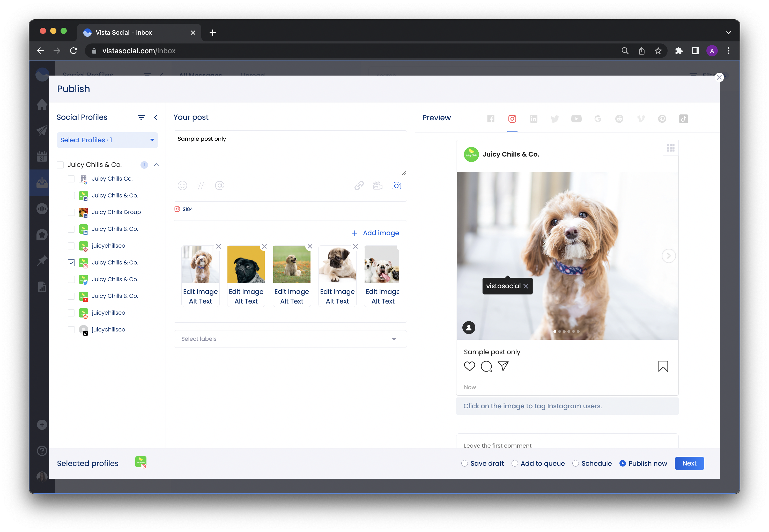Image resolution: width=769 pixels, height=532 pixels.
Task: Like the preview post with the heart icon
Action: pyautogui.click(x=469, y=366)
